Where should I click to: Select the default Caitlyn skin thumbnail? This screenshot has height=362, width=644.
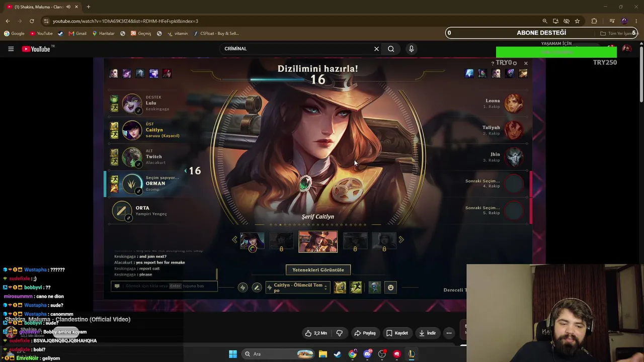[x=252, y=242]
